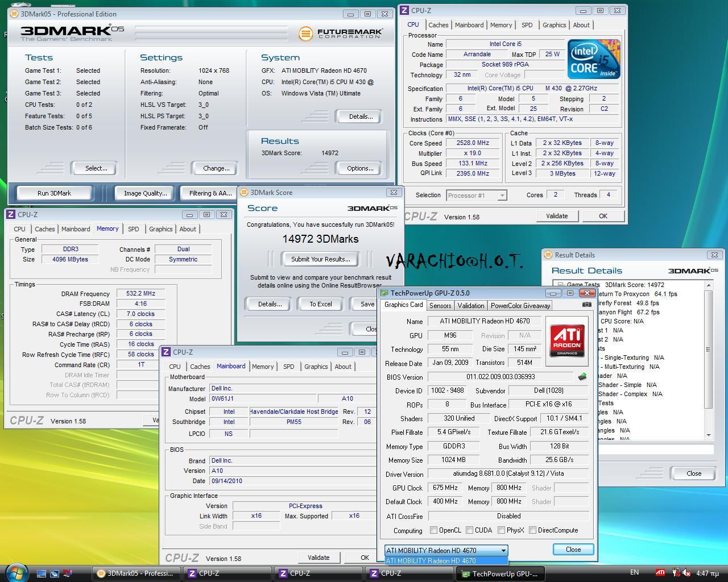Click the Select... button under Tests

(x=96, y=168)
